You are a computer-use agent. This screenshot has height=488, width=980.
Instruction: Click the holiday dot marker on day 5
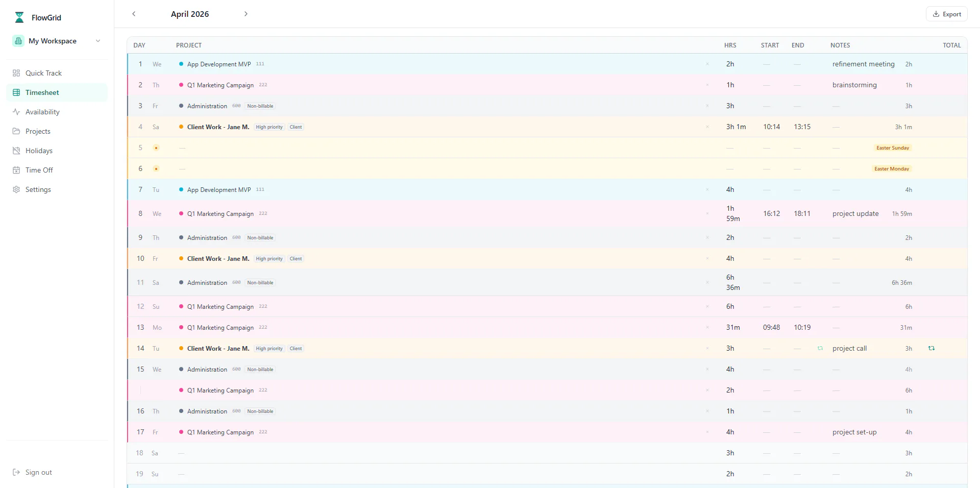click(x=156, y=148)
